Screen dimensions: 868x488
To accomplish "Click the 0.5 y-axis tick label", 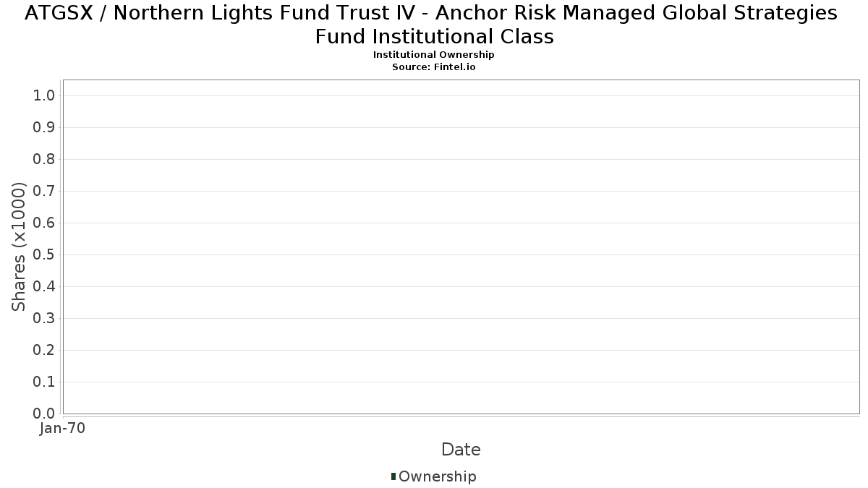I will coord(45,254).
